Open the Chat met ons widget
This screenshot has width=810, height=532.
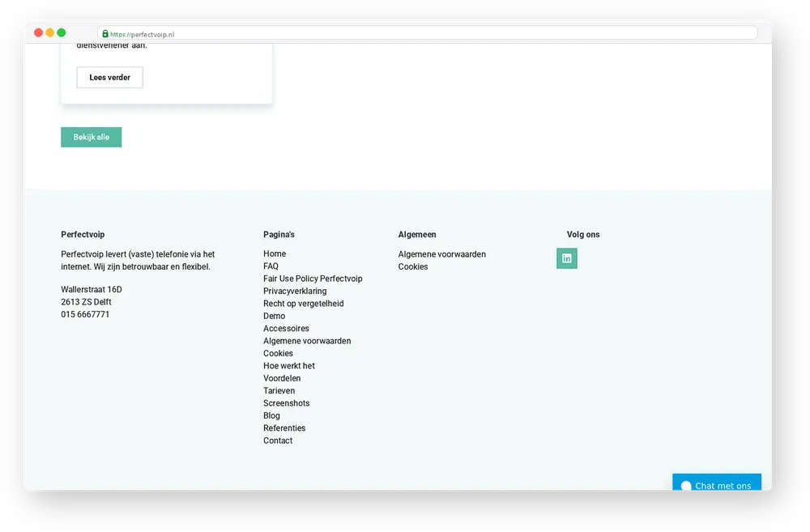tap(717, 483)
